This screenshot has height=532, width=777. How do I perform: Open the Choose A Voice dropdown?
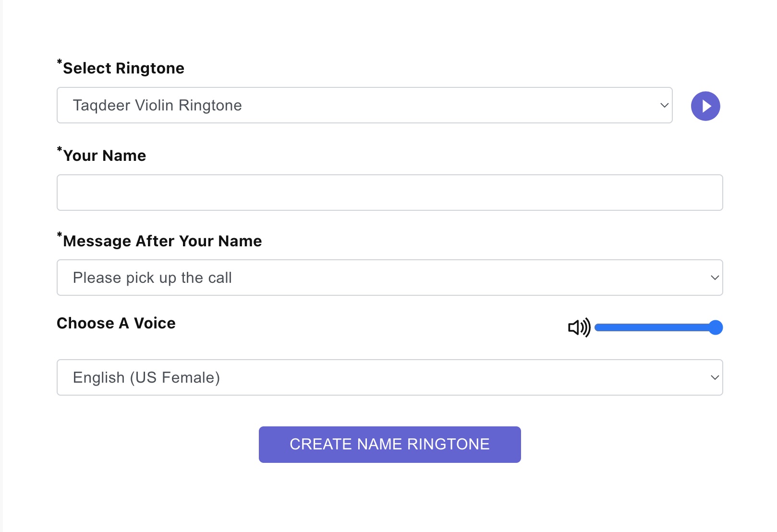pos(390,377)
